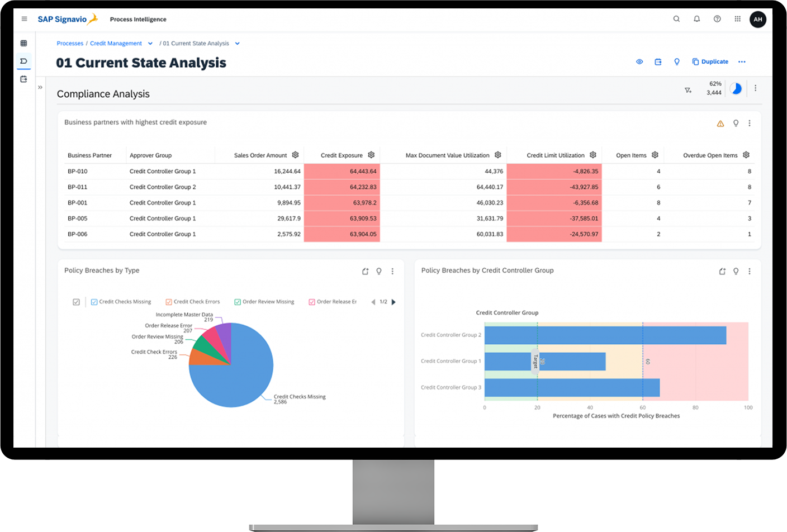787x532 pixels.
Task: Go to legend page two using the right arrow
Action: tap(393, 302)
